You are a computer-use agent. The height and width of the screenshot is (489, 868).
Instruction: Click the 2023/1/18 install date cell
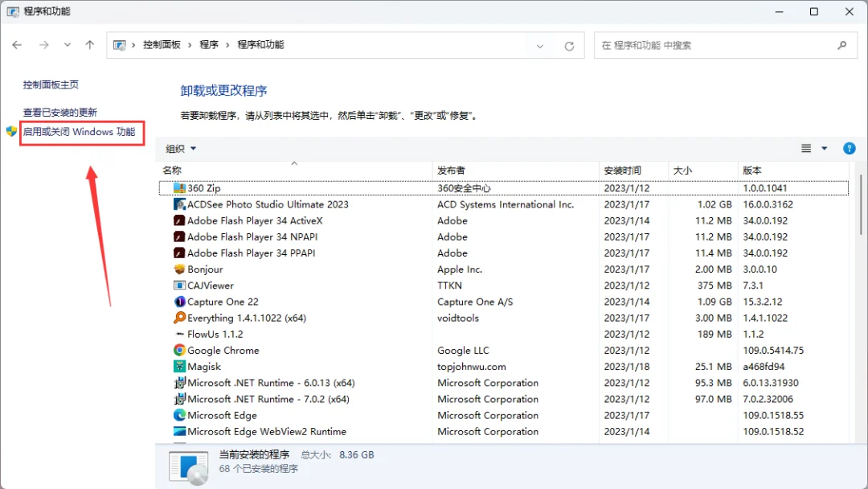pos(627,367)
